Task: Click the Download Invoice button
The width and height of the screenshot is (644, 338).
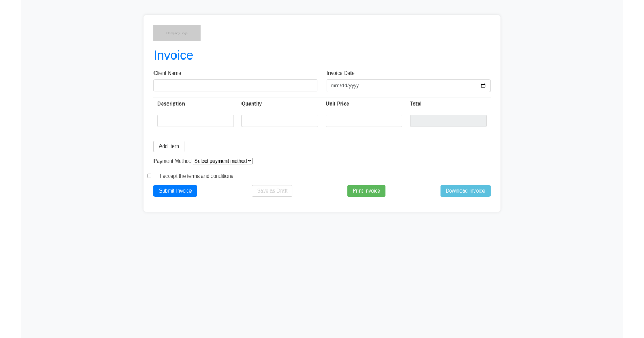Action: (465, 190)
